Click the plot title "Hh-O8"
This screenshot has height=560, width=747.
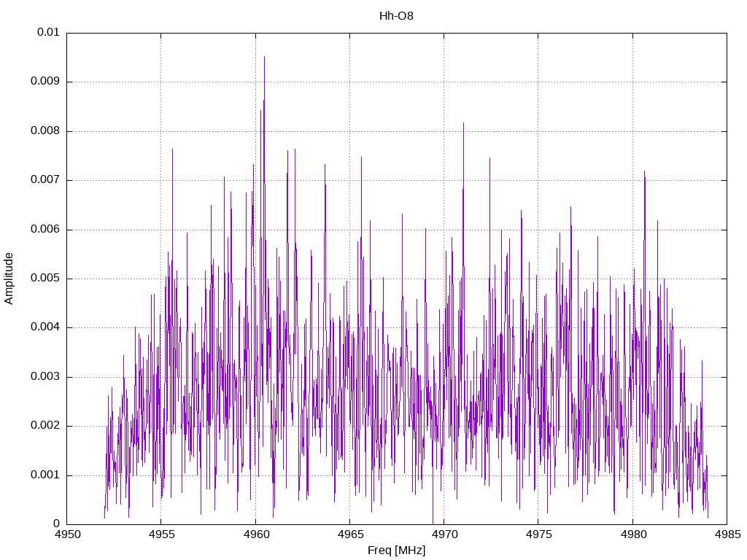pos(396,16)
